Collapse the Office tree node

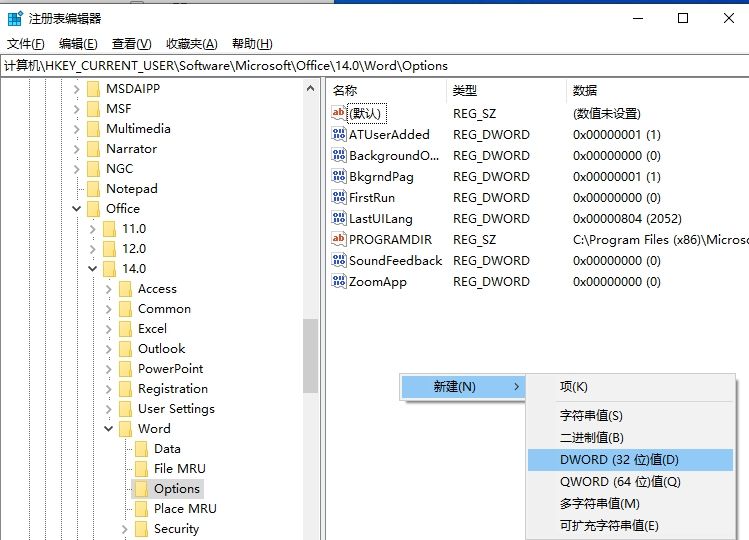76,209
